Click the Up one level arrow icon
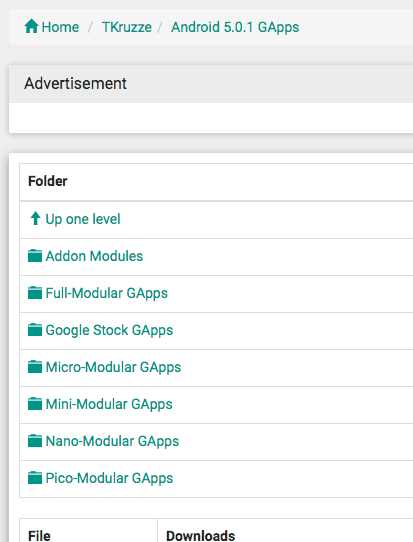 35,219
